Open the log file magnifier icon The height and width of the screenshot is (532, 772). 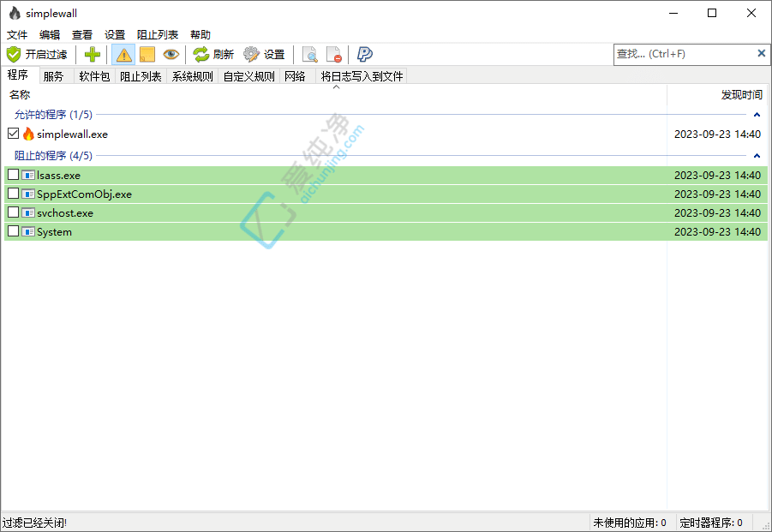tap(309, 54)
